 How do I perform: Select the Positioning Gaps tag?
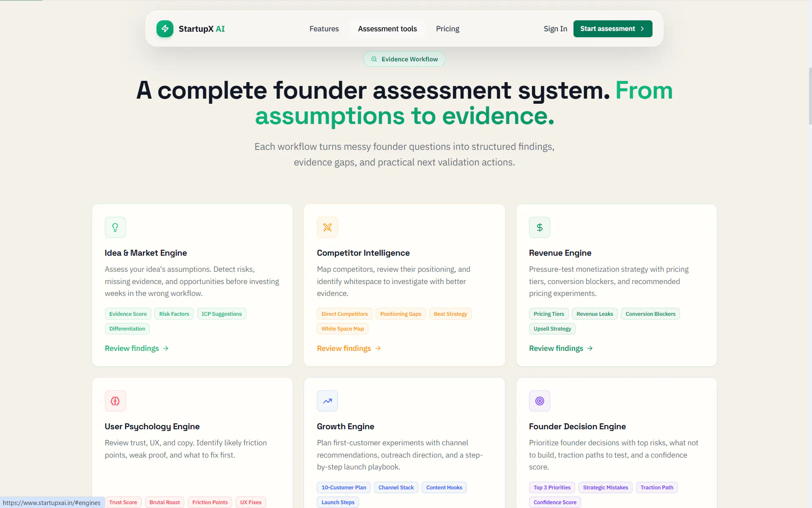point(401,314)
